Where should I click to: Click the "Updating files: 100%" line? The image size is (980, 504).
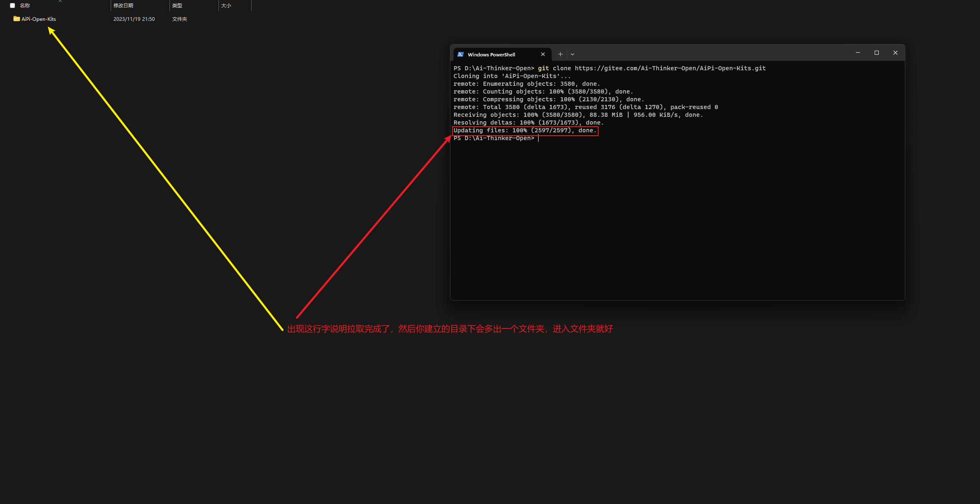tap(525, 131)
